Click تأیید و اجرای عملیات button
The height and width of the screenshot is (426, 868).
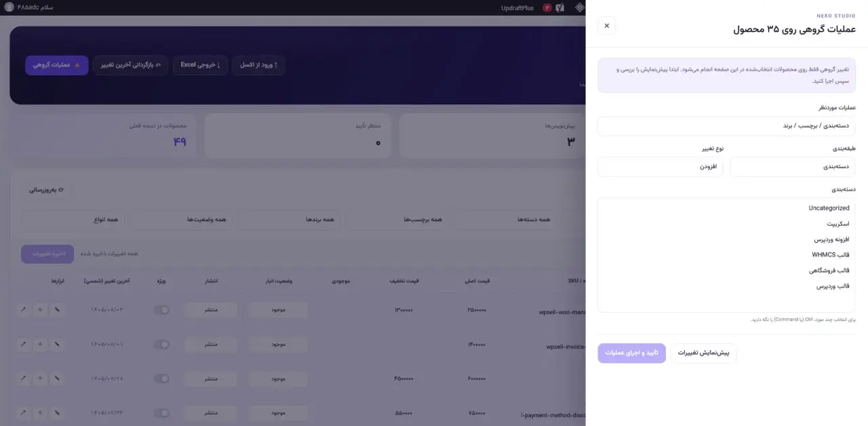coord(631,353)
